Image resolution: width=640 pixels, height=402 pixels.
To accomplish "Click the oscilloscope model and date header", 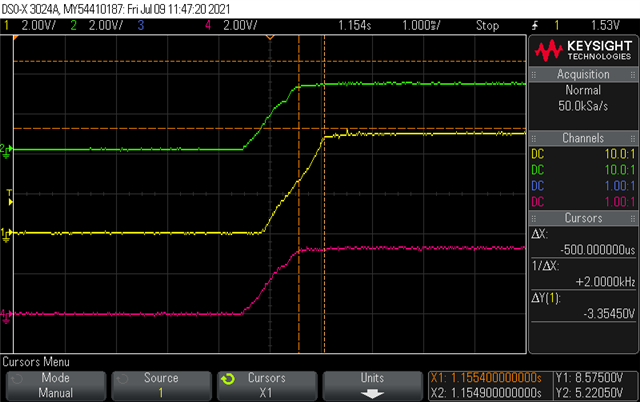I will (x=116, y=9).
